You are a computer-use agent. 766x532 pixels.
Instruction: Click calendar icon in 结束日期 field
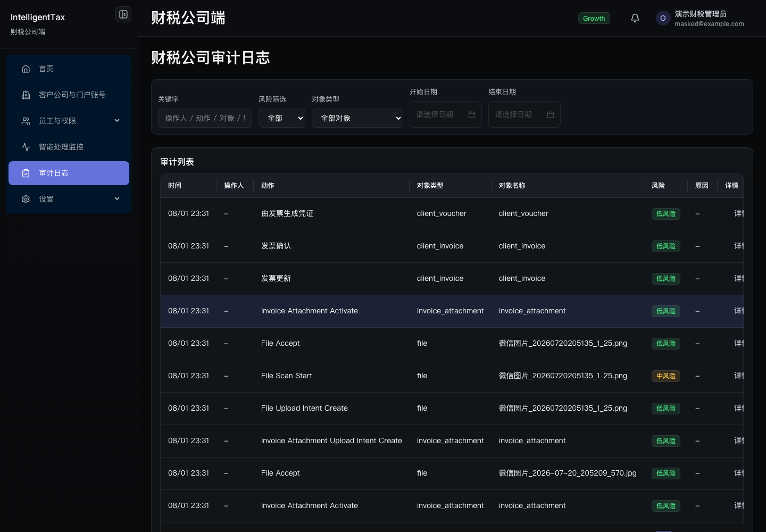tap(551, 114)
